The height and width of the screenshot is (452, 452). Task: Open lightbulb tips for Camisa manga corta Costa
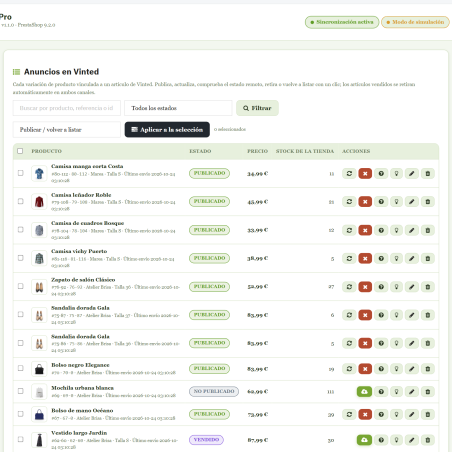(x=396, y=173)
